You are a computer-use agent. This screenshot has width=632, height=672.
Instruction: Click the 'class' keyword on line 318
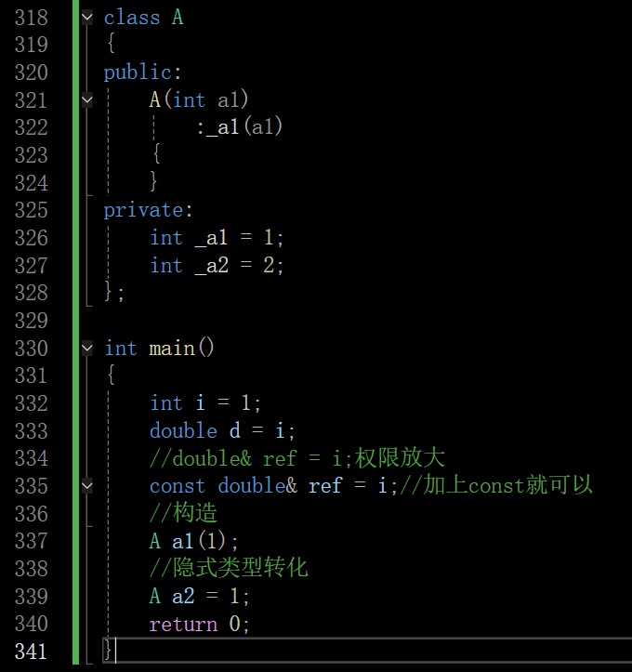coord(132,18)
